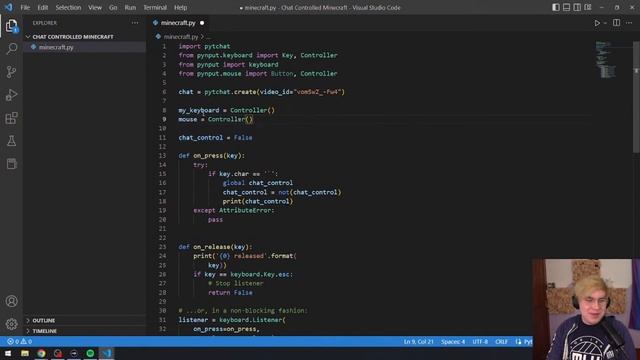Toggle Secondary Side Bar layout icon
Viewport: 640px width, 360px height.
coord(577,7)
